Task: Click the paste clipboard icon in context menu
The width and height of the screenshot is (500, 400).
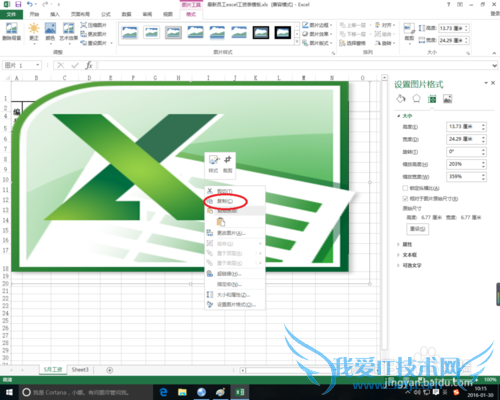Action: (221, 222)
